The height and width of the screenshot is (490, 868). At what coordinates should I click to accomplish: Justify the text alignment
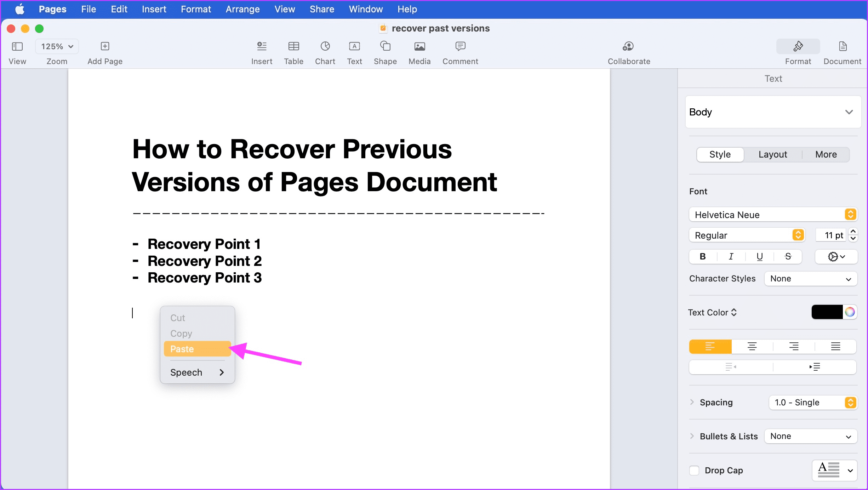pyautogui.click(x=835, y=347)
